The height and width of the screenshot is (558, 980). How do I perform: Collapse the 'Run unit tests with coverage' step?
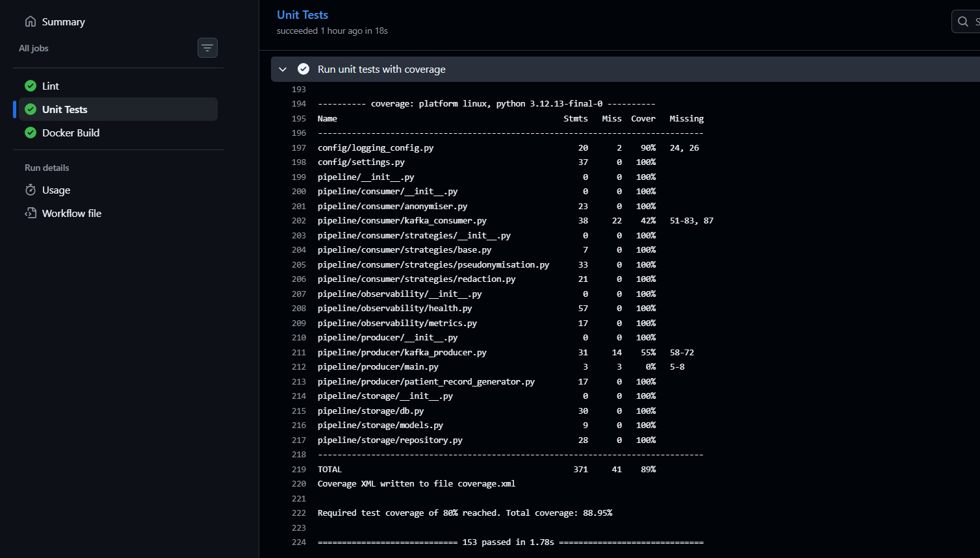coord(283,69)
